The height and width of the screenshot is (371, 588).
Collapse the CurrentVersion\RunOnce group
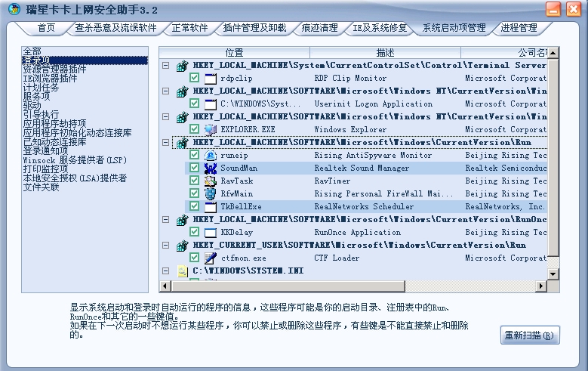[x=166, y=219]
